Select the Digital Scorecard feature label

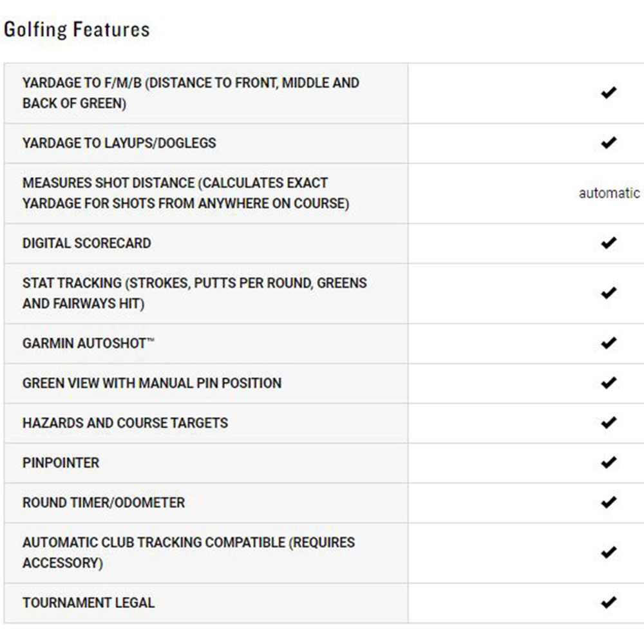click(87, 243)
